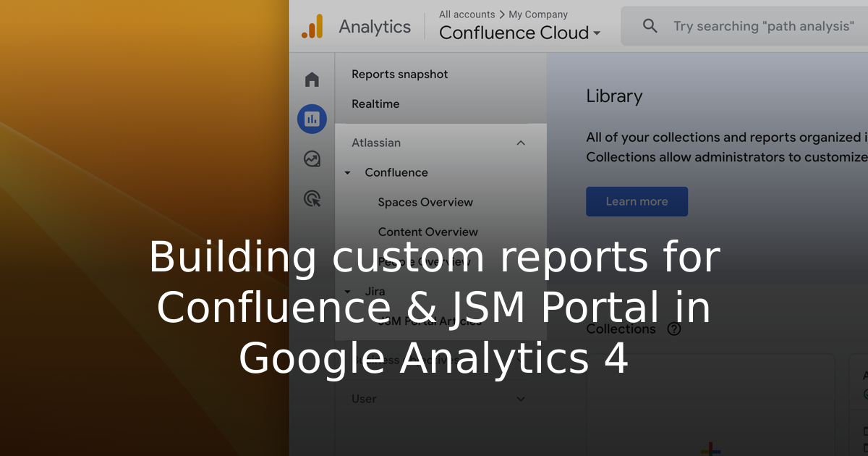Collapse the Jira report tree

346,291
